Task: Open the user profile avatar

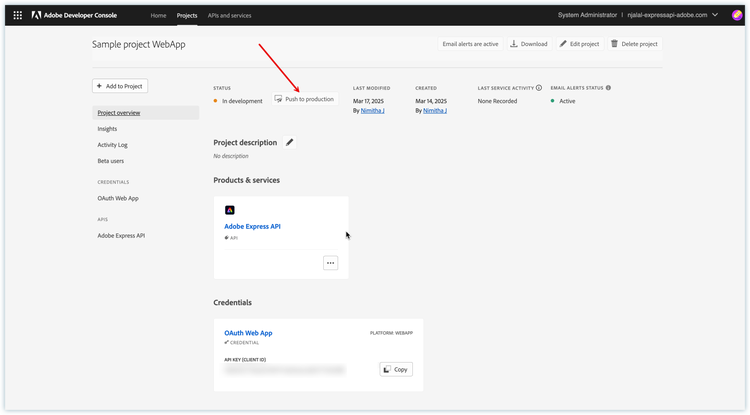Action: point(737,15)
